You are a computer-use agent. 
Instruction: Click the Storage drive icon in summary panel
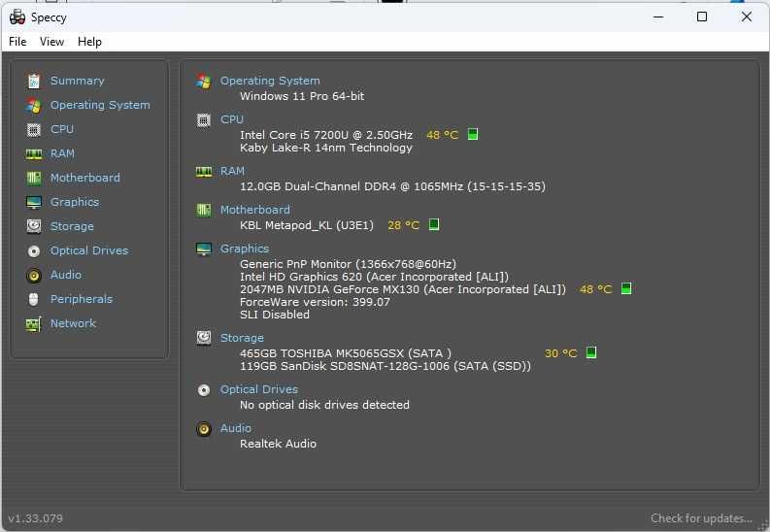coord(203,338)
